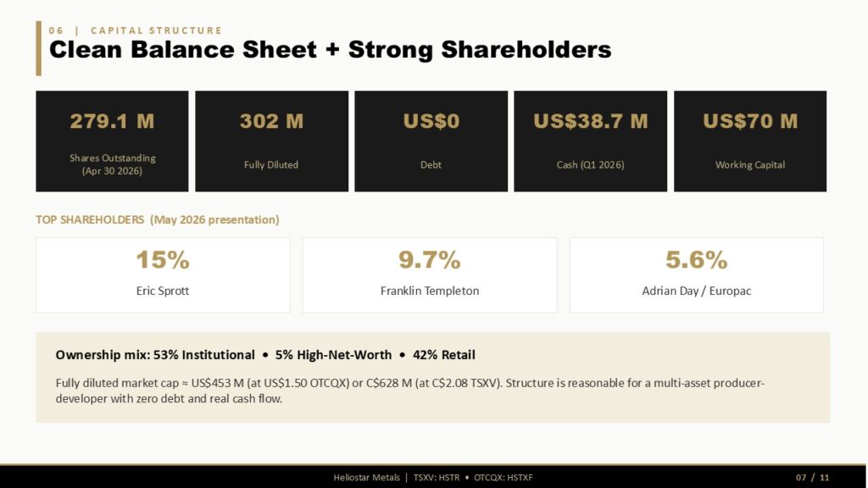The height and width of the screenshot is (488, 868).
Task: Select the US$70 M Working Capital card
Action: tap(750, 141)
